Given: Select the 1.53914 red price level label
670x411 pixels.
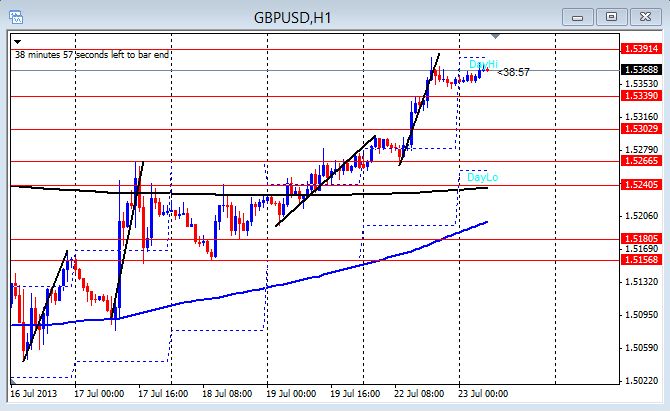Looking at the screenshot, I should (x=641, y=49).
